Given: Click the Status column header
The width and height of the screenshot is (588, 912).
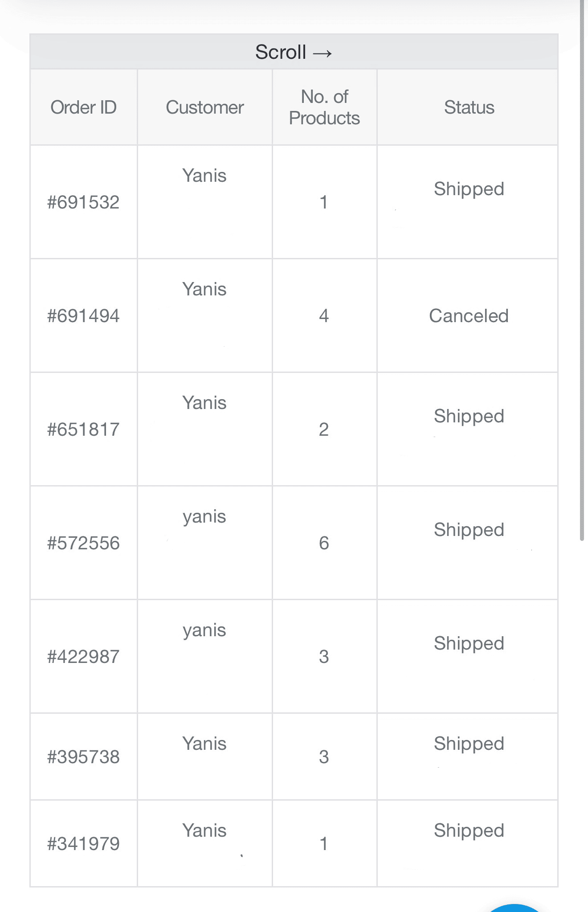Looking at the screenshot, I should click(469, 107).
